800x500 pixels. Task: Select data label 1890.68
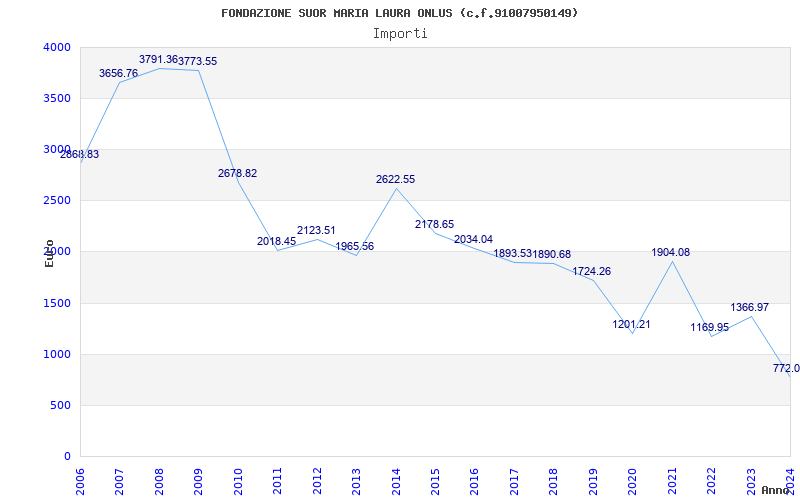coord(552,255)
